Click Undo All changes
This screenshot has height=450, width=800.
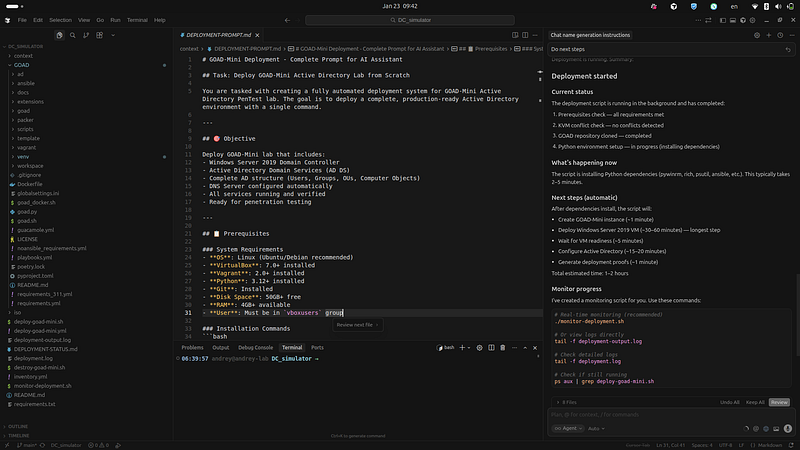coord(730,403)
